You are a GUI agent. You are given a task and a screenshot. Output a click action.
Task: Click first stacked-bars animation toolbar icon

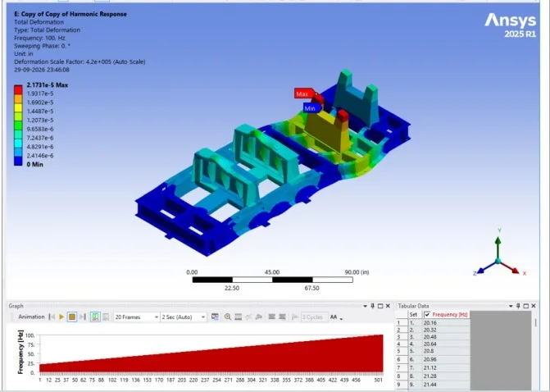click(x=271, y=317)
